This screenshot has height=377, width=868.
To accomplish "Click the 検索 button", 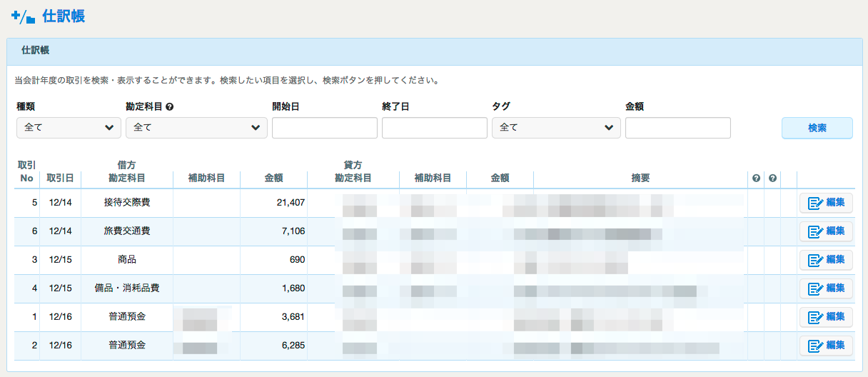I will [817, 128].
